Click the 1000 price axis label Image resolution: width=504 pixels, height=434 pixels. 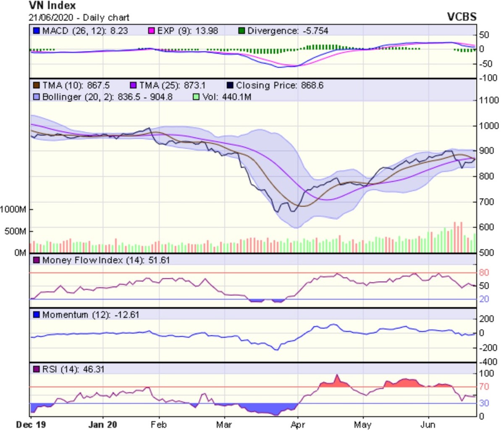(x=489, y=126)
